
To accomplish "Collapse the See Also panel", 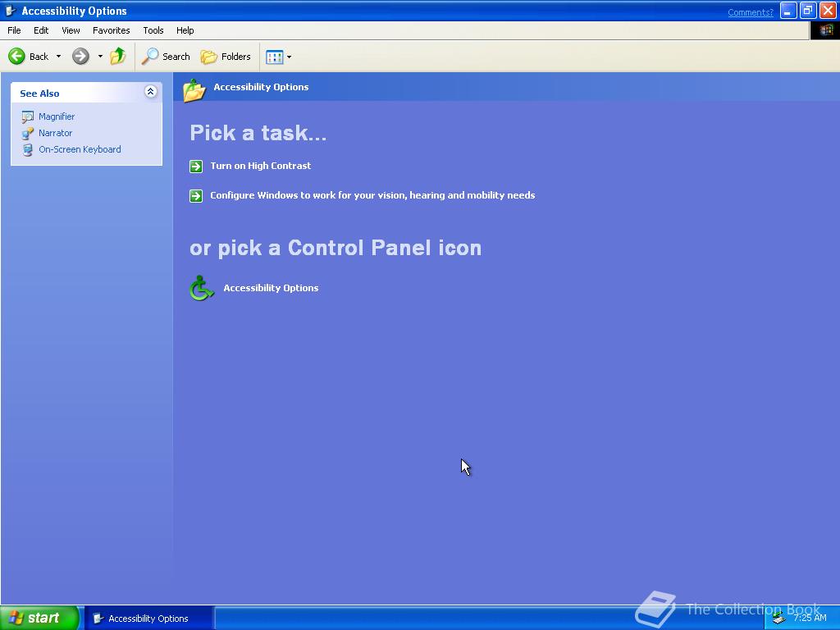I will click(151, 92).
